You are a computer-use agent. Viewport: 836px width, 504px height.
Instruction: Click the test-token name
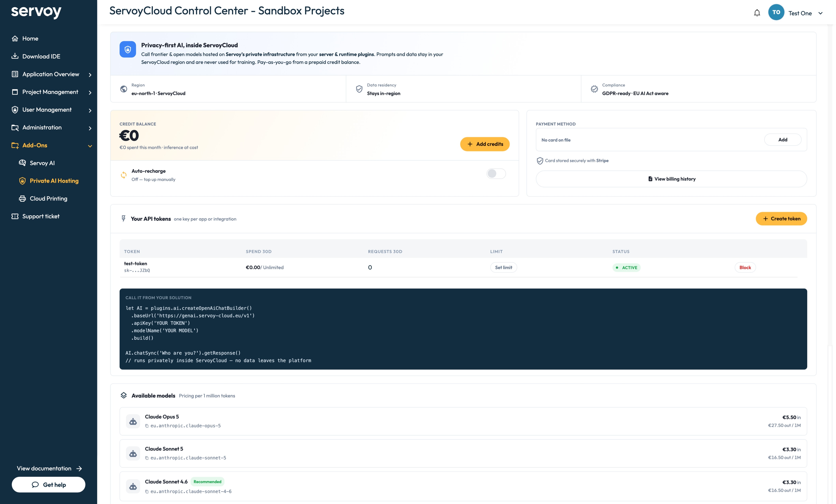tap(135, 263)
